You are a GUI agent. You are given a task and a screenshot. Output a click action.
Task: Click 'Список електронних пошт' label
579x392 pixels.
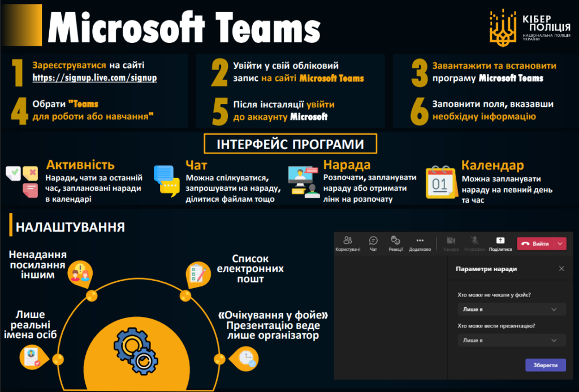coord(250,269)
